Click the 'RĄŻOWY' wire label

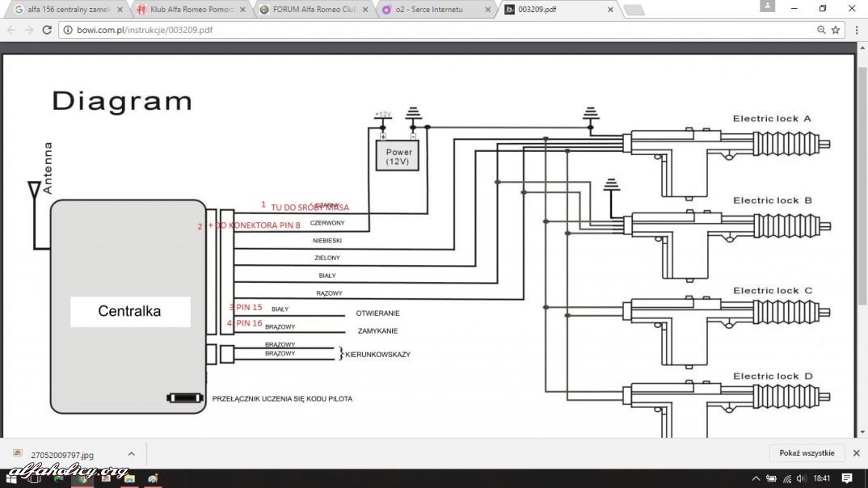pos(330,293)
